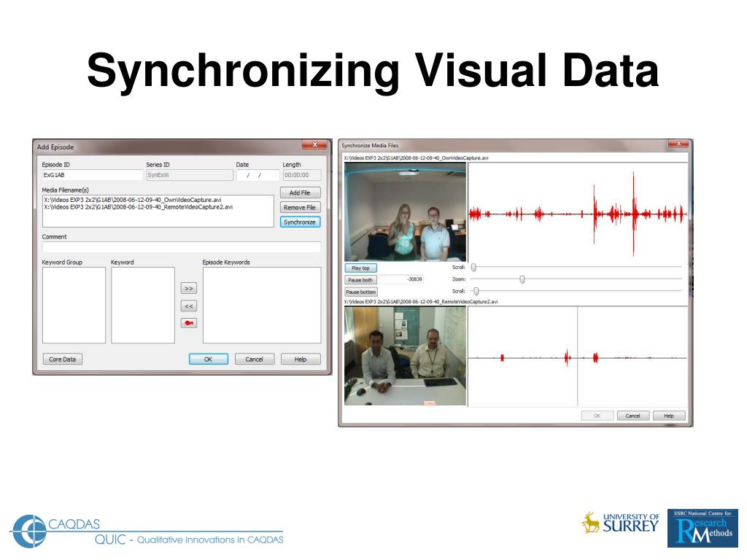Cancel the Synchronize Media Files dialog
Image resolution: width=747 pixels, height=560 pixels.
click(x=633, y=416)
